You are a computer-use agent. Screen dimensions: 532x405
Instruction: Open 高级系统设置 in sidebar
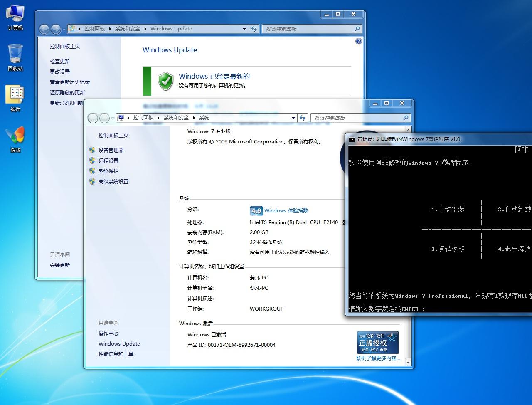coord(113,181)
